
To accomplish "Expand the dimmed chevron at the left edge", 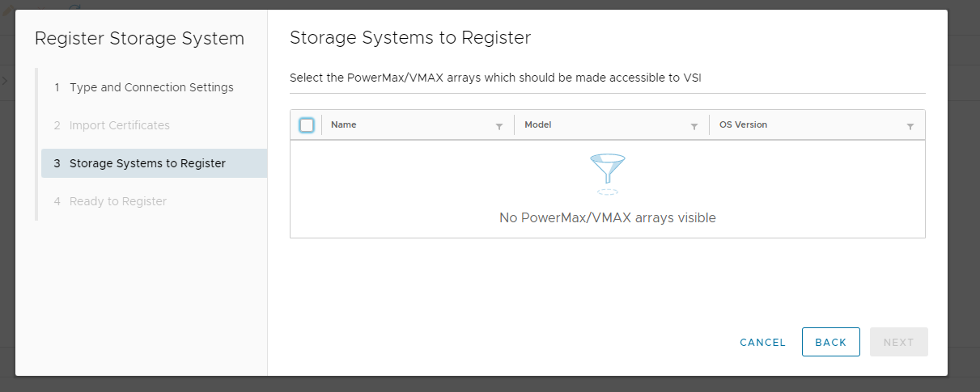I will tap(4, 81).
